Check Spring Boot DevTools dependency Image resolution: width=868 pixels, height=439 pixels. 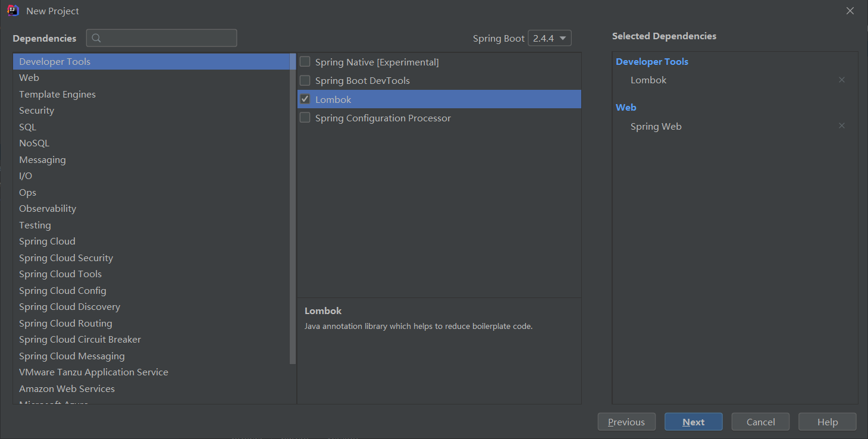305,80
